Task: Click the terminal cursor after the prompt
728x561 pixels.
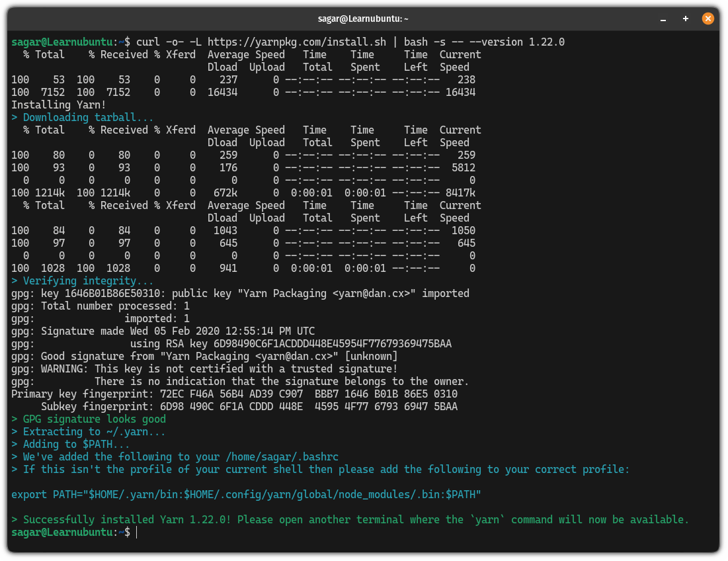Action: point(137,533)
